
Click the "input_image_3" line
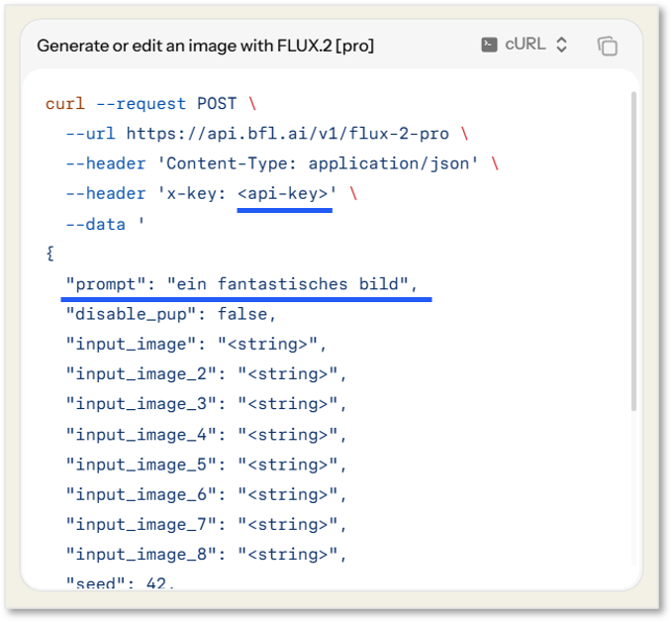tap(206, 404)
